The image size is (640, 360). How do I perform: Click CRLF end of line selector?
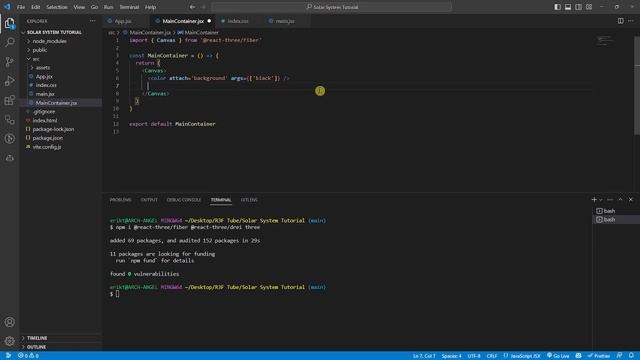pos(492,356)
